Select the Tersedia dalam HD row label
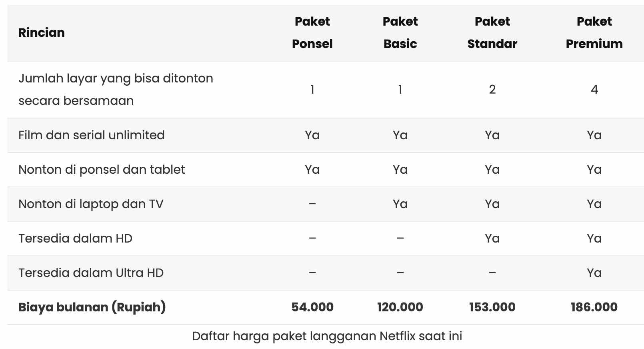This screenshot has height=349, width=644. tap(75, 239)
